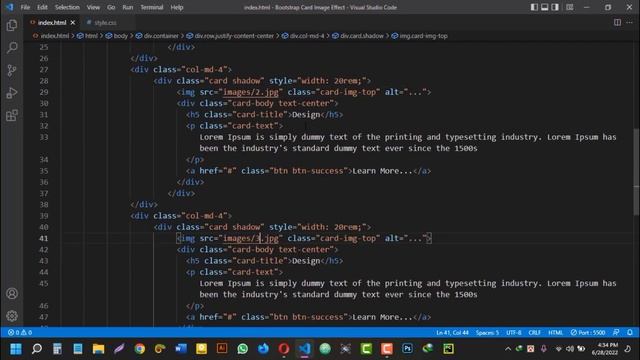Viewport: 640px width, 360px height.
Task: Expand the div.col-md-4 breadcrumb segment
Action: (307, 36)
